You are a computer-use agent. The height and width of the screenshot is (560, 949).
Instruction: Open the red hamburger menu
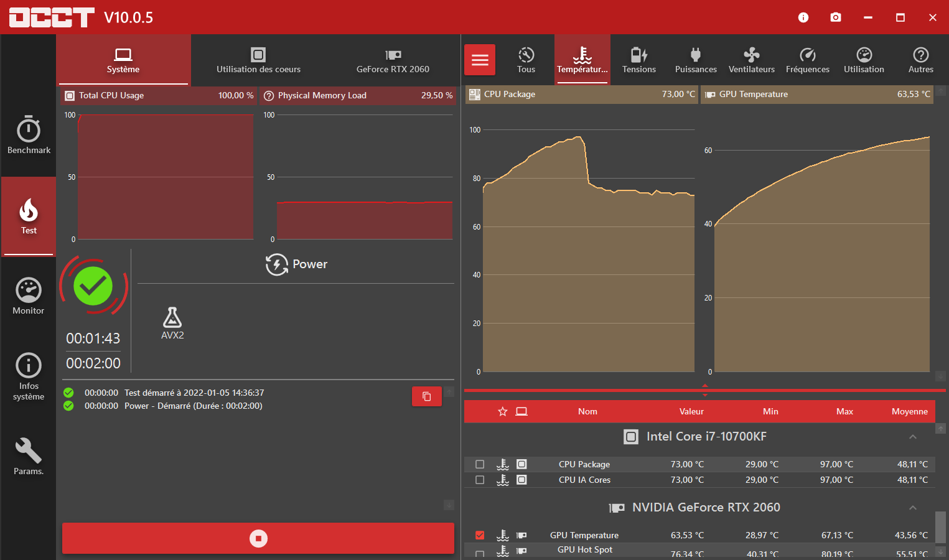[480, 60]
